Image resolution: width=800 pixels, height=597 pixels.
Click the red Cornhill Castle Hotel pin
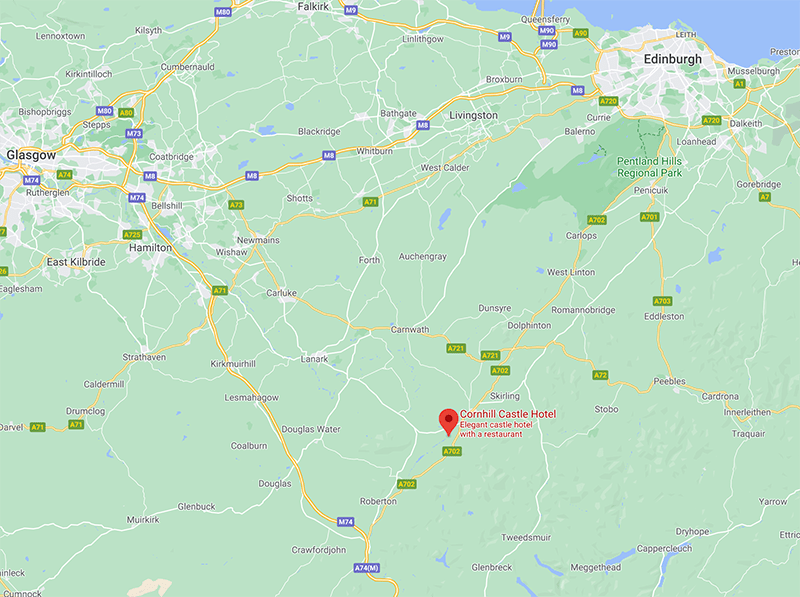pos(448,422)
